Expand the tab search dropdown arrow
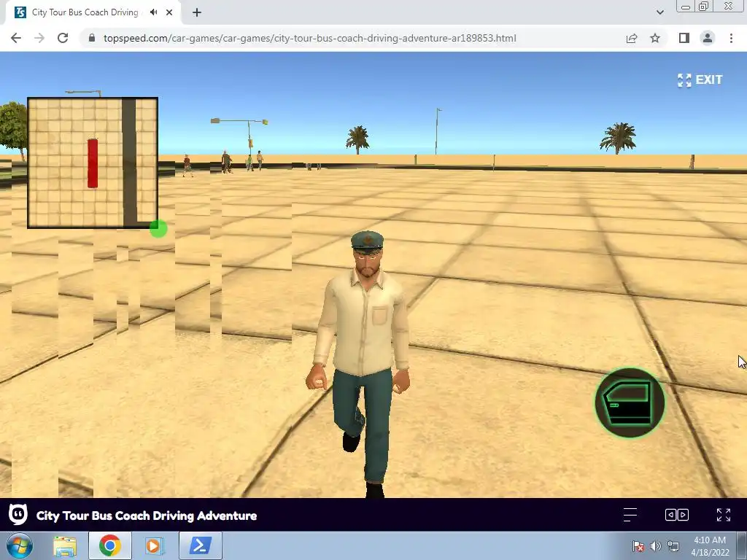The width and height of the screenshot is (747, 560). click(x=659, y=12)
